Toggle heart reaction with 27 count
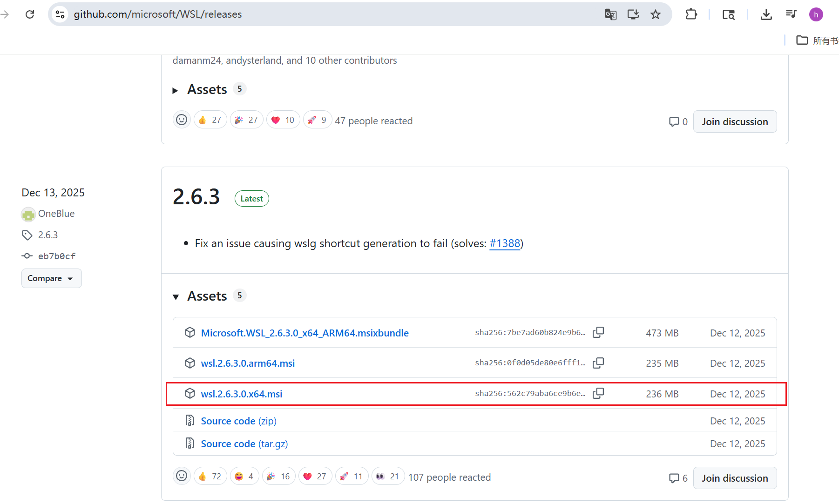 315,476
